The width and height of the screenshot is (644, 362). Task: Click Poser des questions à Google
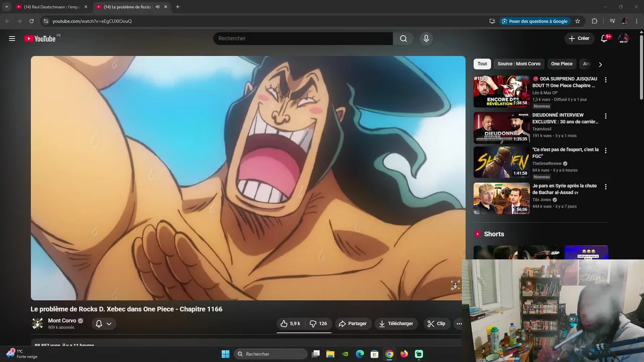534,21
